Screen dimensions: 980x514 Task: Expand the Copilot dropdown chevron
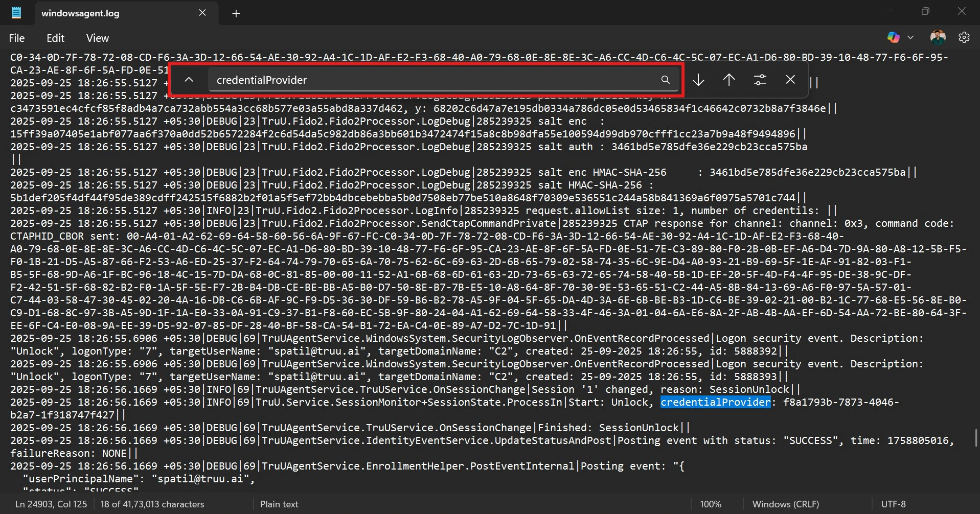910,37
